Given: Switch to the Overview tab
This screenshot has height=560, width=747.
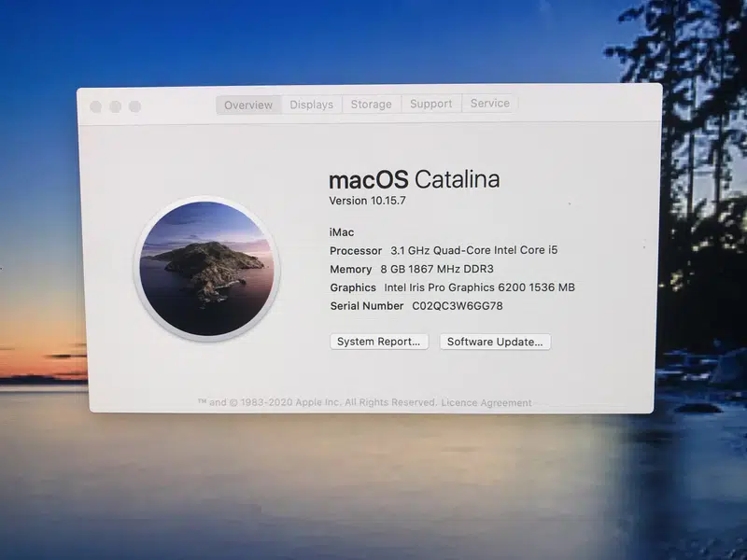Looking at the screenshot, I should 248,105.
